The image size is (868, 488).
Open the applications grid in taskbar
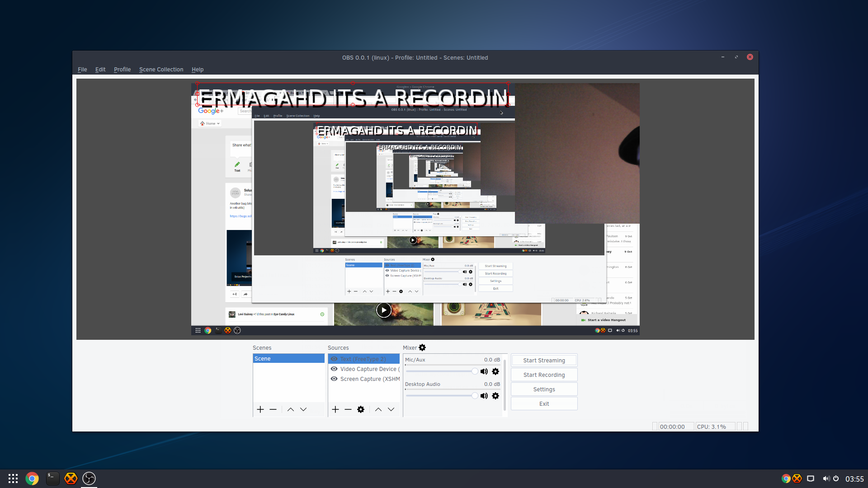coord(13,479)
